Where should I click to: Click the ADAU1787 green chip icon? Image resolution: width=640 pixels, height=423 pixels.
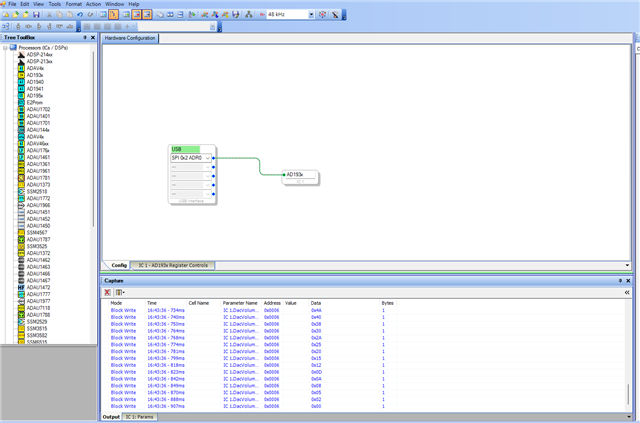(21, 240)
